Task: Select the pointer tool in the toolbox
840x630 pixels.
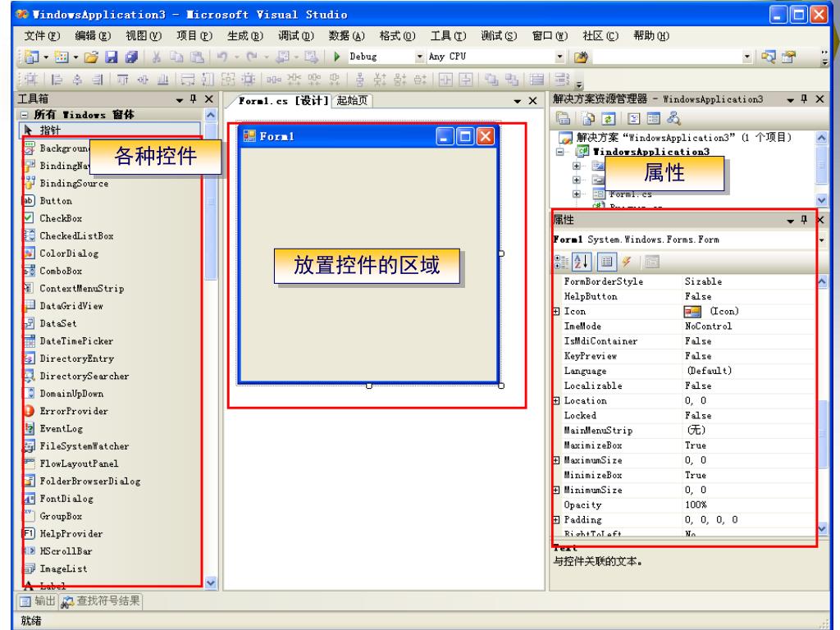Action: 110,130
